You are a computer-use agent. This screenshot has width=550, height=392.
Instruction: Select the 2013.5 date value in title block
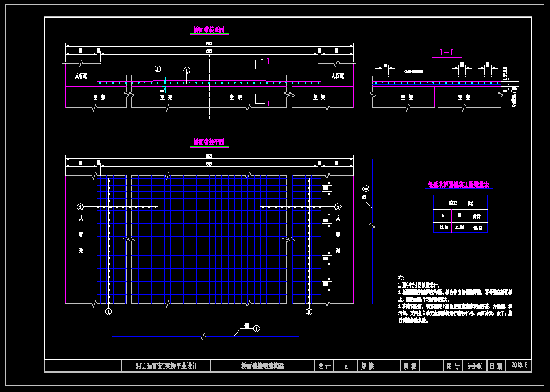click(520, 366)
